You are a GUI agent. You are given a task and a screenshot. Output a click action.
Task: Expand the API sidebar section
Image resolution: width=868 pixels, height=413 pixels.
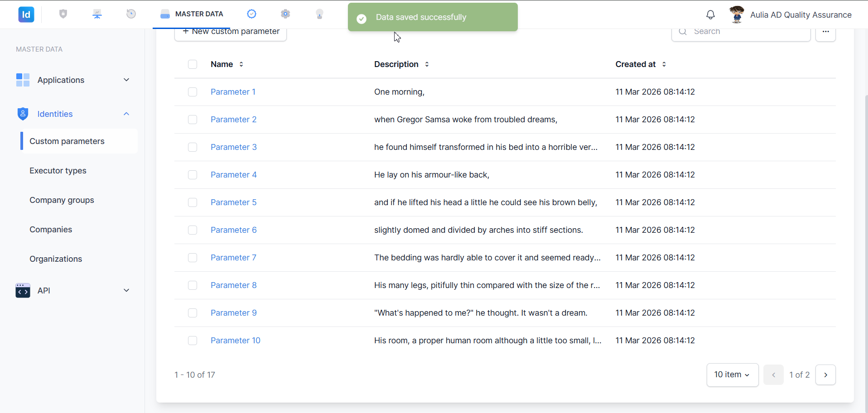coord(126,290)
